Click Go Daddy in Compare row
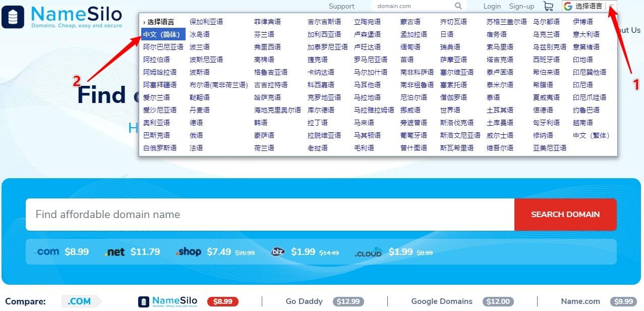644x311 pixels. click(x=304, y=301)
